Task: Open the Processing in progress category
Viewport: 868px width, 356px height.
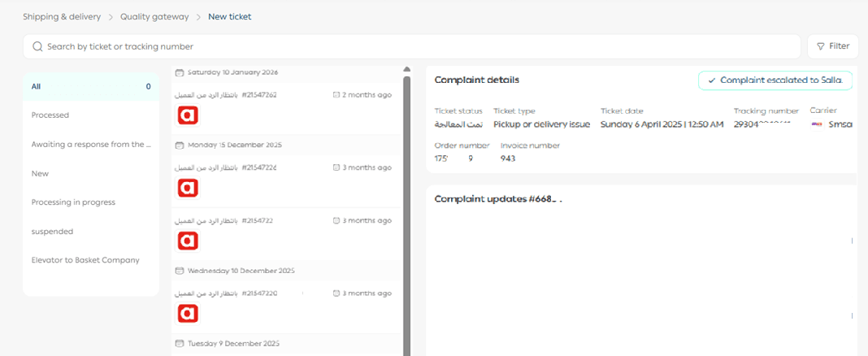Action: 73,202
